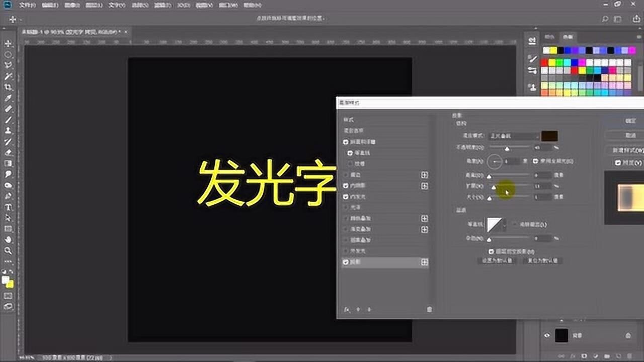
Task: Click the New Style button
Action: tap(627, 150)
